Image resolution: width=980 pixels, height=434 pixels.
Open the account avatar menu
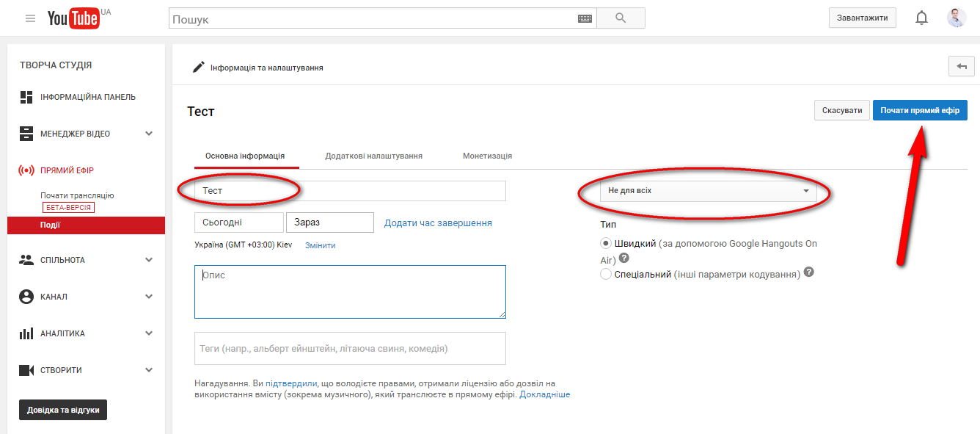(x=957, y=18)
